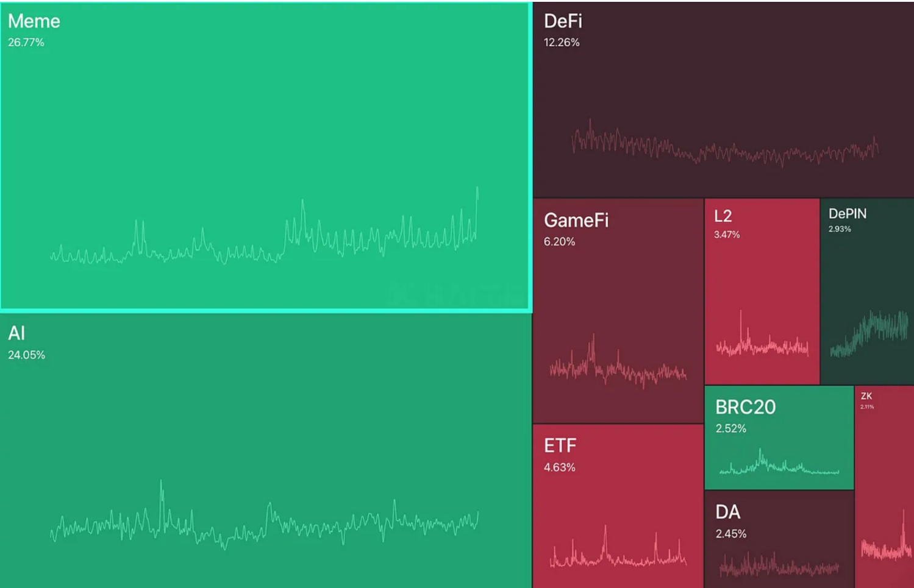Click the AI 24.05% percentage label
Image resolution: width=914 pixels, height=588 pixels.
(26, 355)
